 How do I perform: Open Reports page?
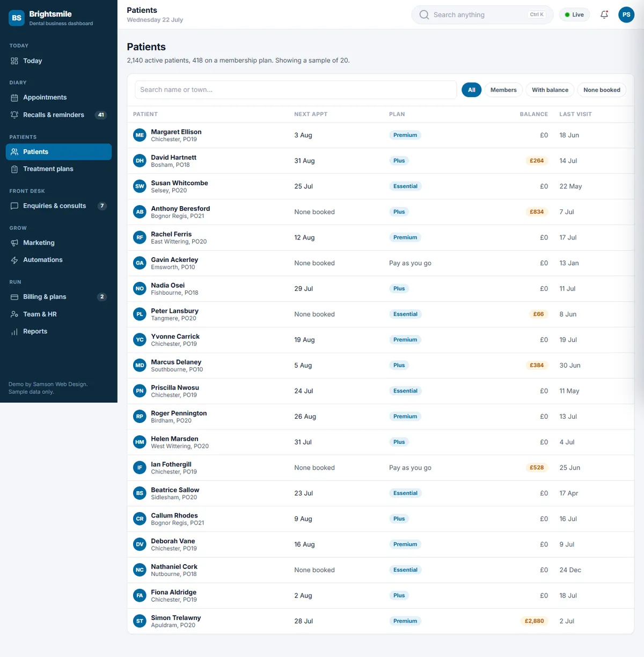(x=58, y=332)
